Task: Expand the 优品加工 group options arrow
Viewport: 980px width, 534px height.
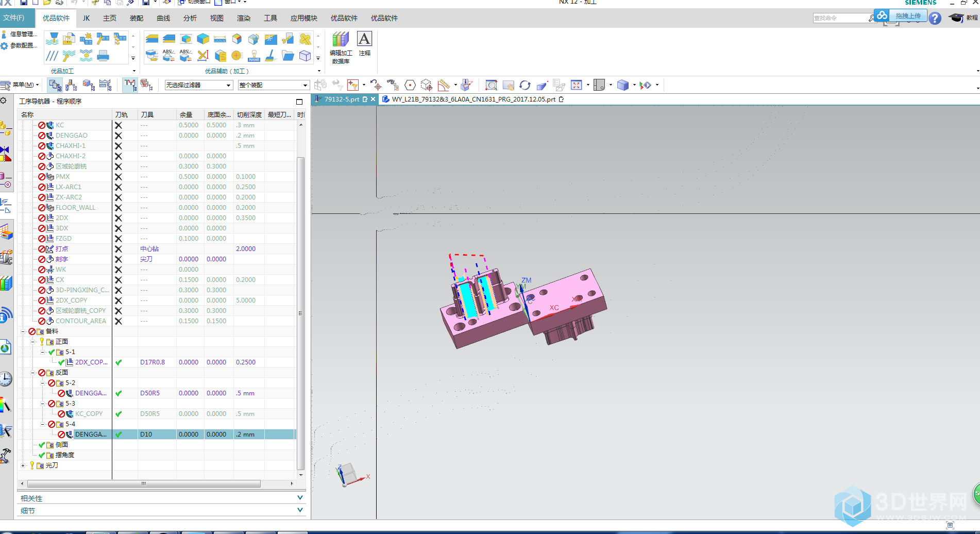Action: (134, 71)
